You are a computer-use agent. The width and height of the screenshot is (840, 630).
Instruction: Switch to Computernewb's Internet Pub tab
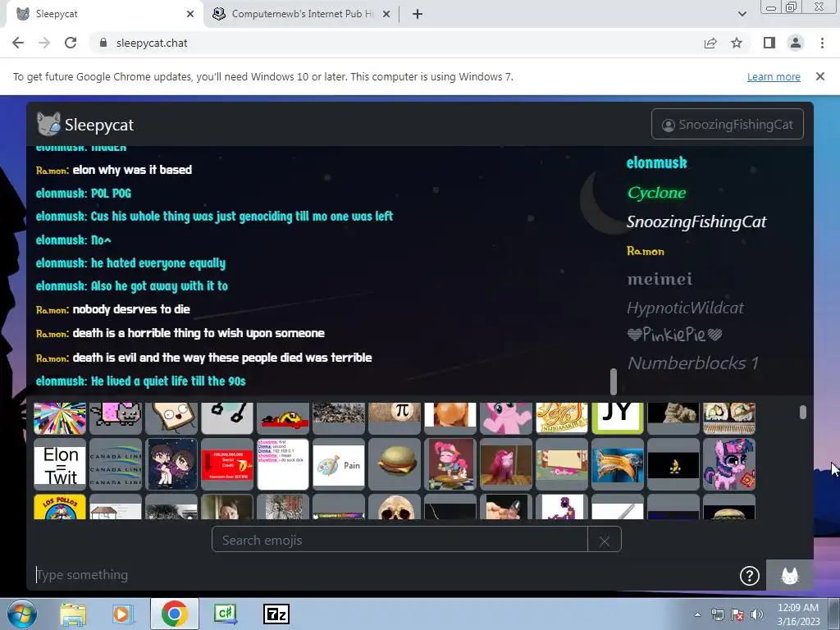click(x=301, y=14)
